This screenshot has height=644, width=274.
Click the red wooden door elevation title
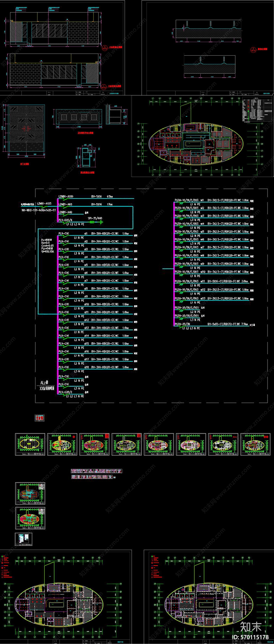click(24, 164)
